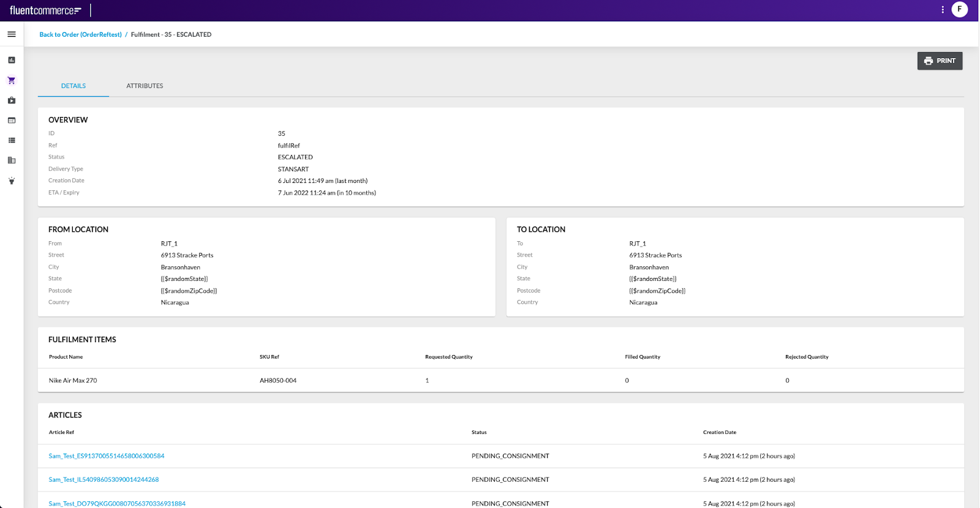Click the Article Ref column header
This screenshot has width=980, height=508.
pos(61,432)
